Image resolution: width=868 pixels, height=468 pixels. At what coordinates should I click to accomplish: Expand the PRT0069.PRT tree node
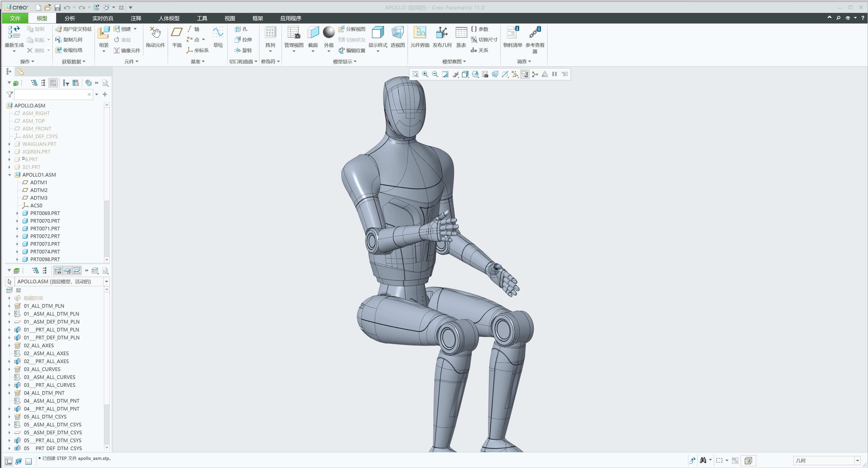17,213
